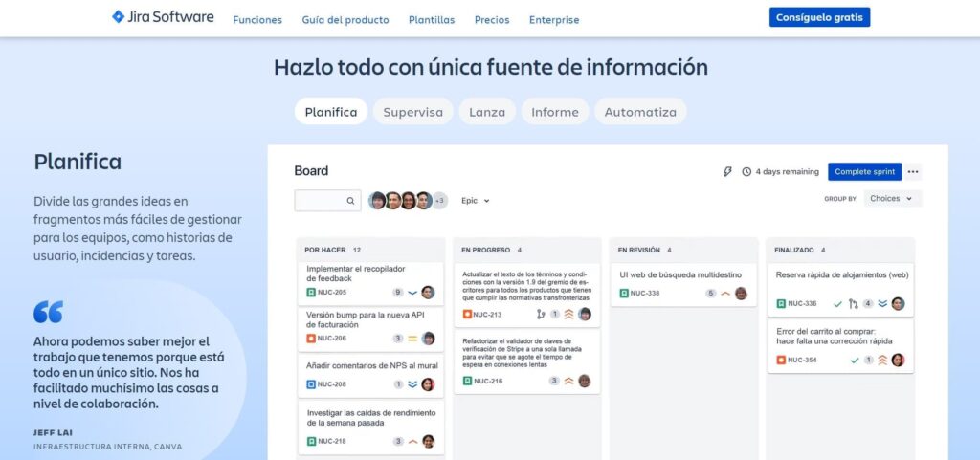The image size is (980, 460).
Task: Click the bug icon beside NUC-206
Action: (311, 339)
